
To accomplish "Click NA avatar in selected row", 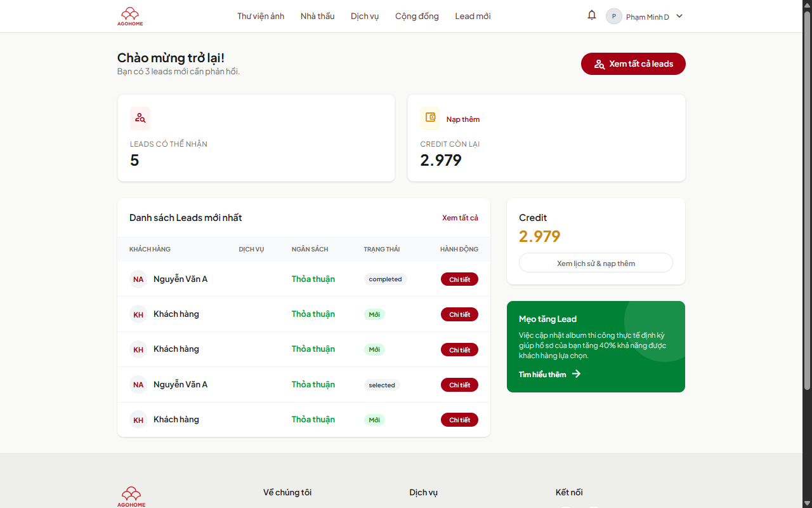I will pos(138,385).
